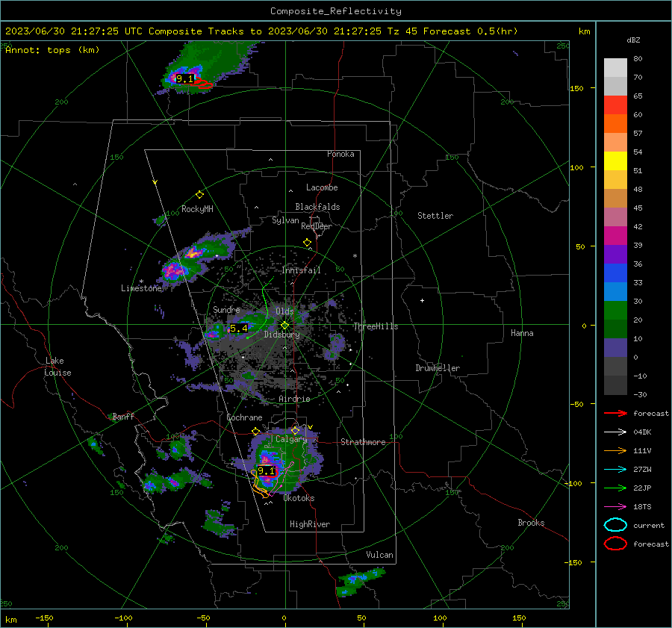Click the yellow diamond marker near RockyMH

pyautogui.click(x=199, y=195)
